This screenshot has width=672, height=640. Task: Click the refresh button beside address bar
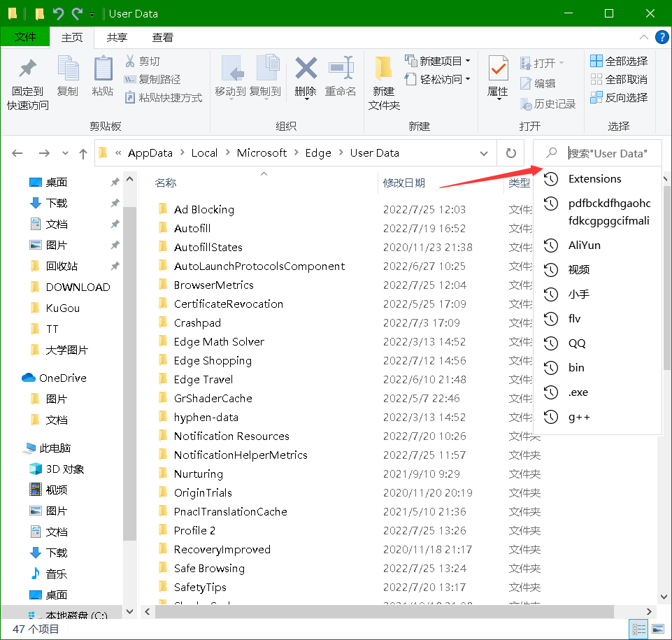tap(511, 153)
